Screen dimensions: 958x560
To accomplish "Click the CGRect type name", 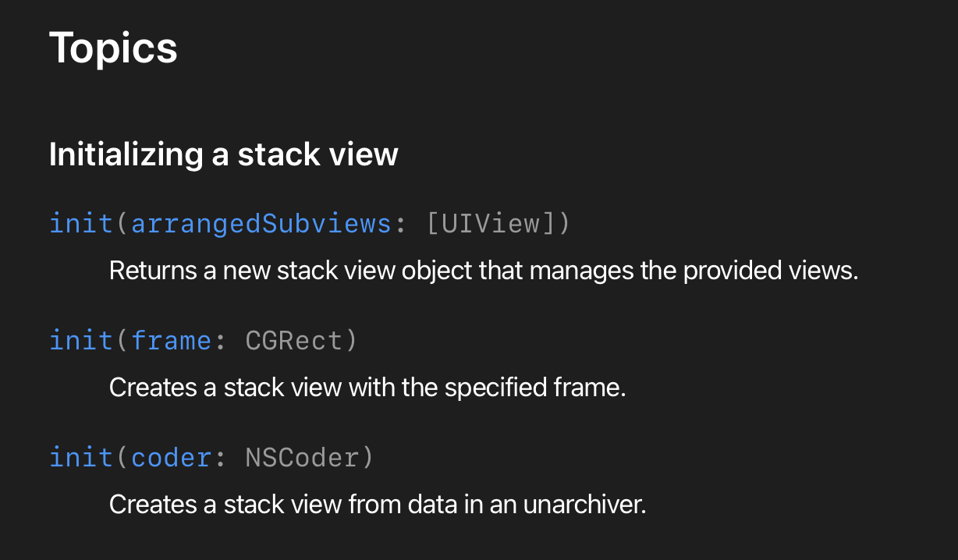I will [293, 341].
